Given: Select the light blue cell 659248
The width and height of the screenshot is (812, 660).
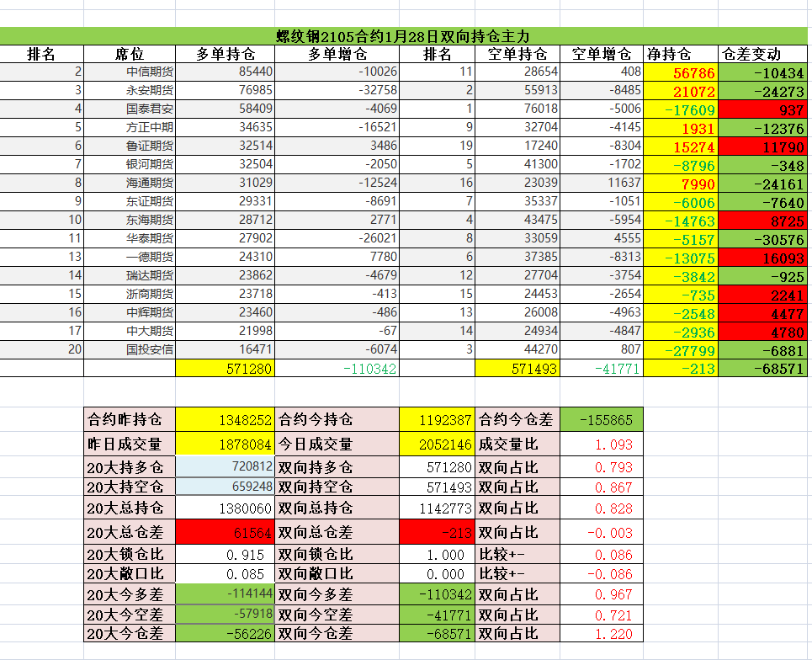Looking at the screenshot, I should (226, 487).
